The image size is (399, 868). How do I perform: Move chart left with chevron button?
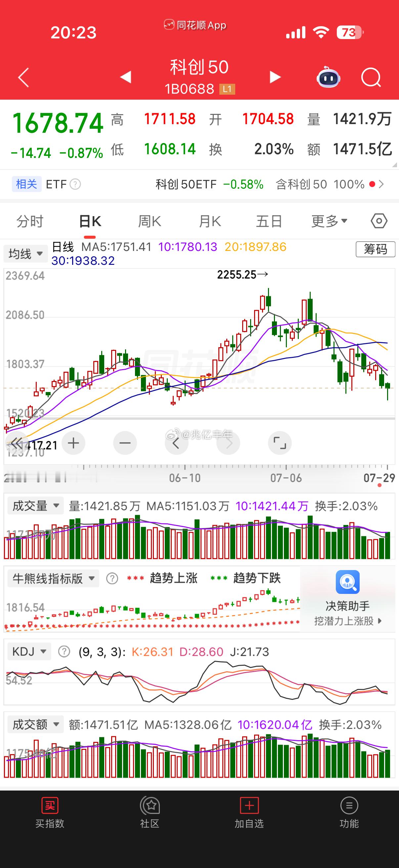tap(176, 443)
